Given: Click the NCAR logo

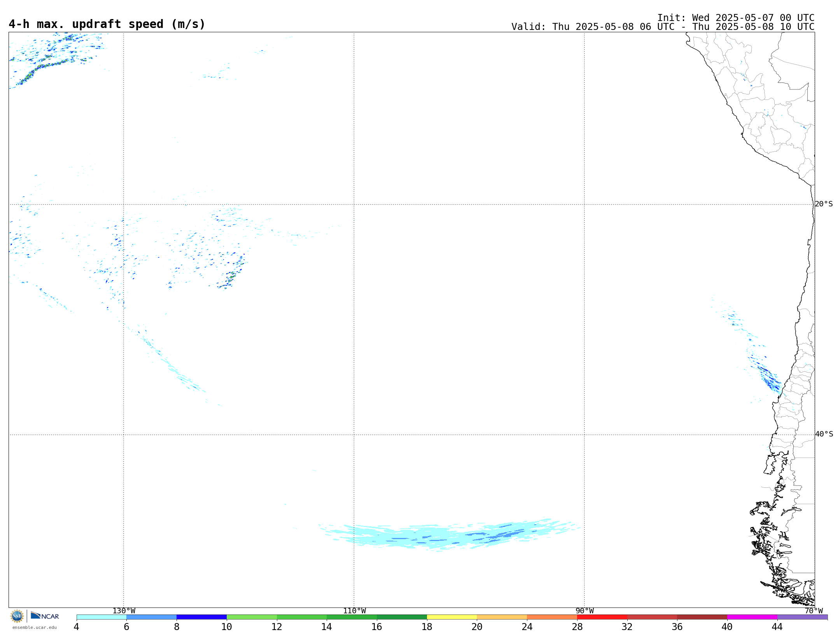Looking at the screenshot, I should [x=45, y=616].
